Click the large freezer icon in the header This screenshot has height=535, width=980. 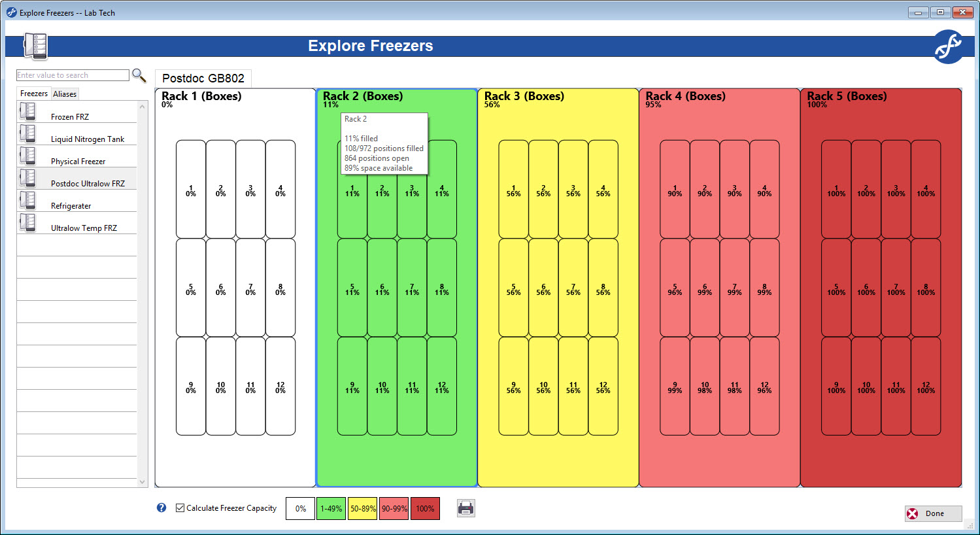35,46
